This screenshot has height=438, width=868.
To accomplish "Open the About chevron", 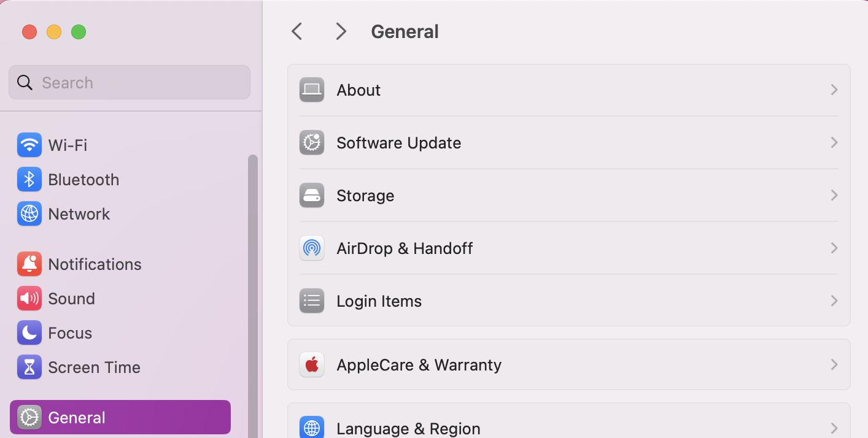I will (x=834, y=90).
